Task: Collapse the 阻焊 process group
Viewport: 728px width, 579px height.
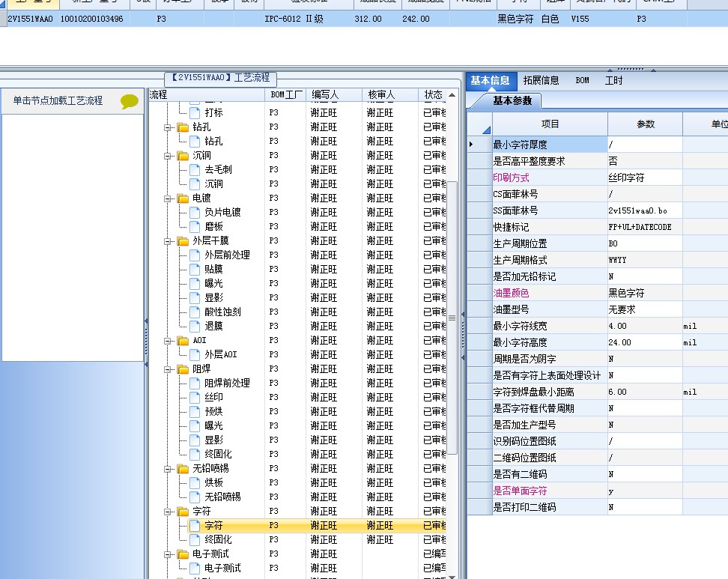Action: click(168, 369)
